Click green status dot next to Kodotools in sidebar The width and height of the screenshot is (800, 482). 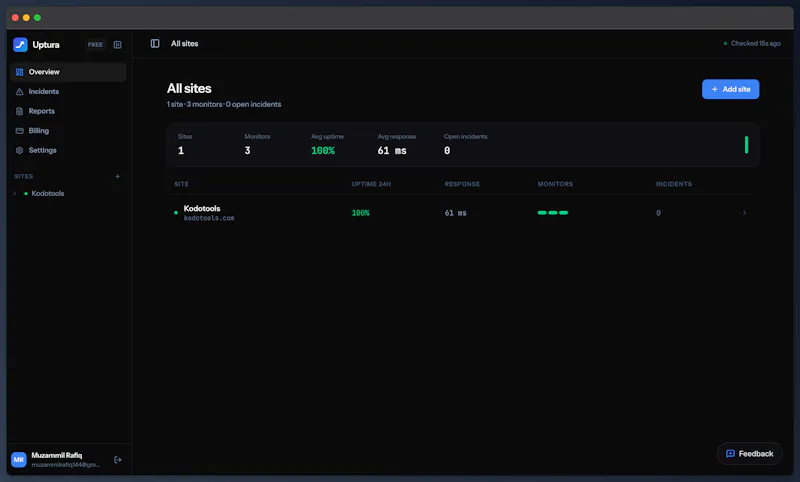pos(26,194)
